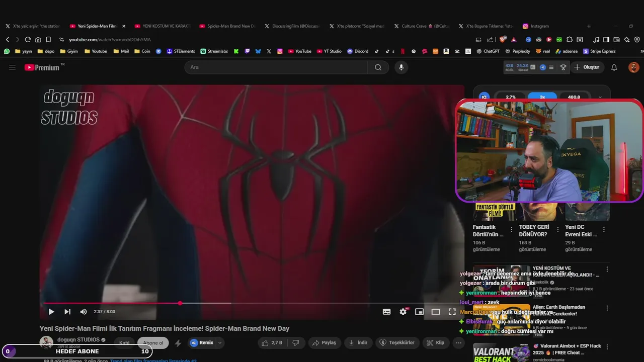
Task: Share the video via Paylaş
Action: click(324, 343)
